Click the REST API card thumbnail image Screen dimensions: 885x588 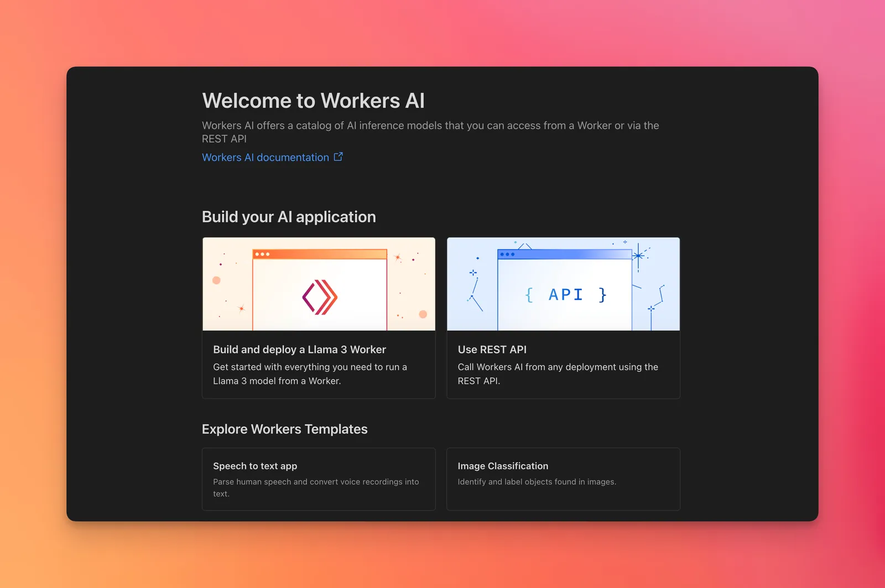tap(563, 284)
